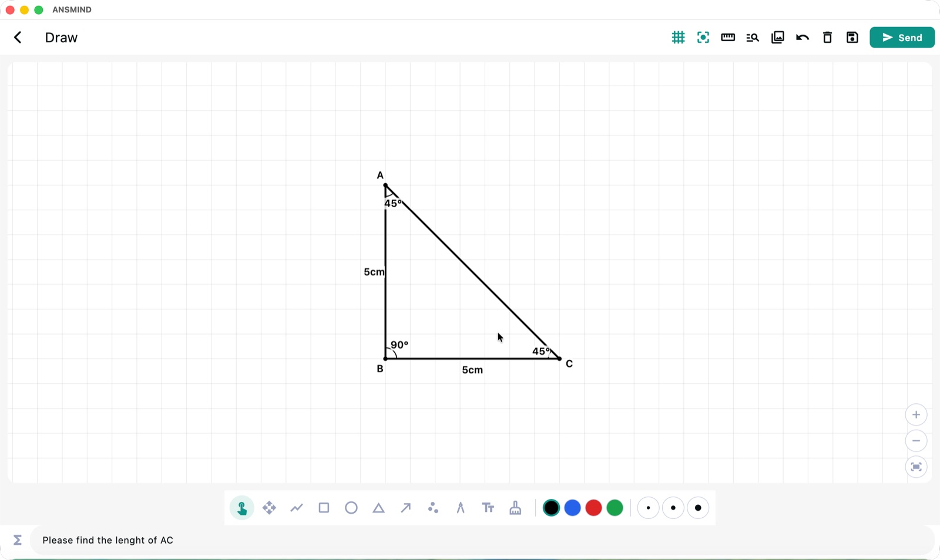
Task: Click the focus capture frame icon
Action: pos(703,38)
